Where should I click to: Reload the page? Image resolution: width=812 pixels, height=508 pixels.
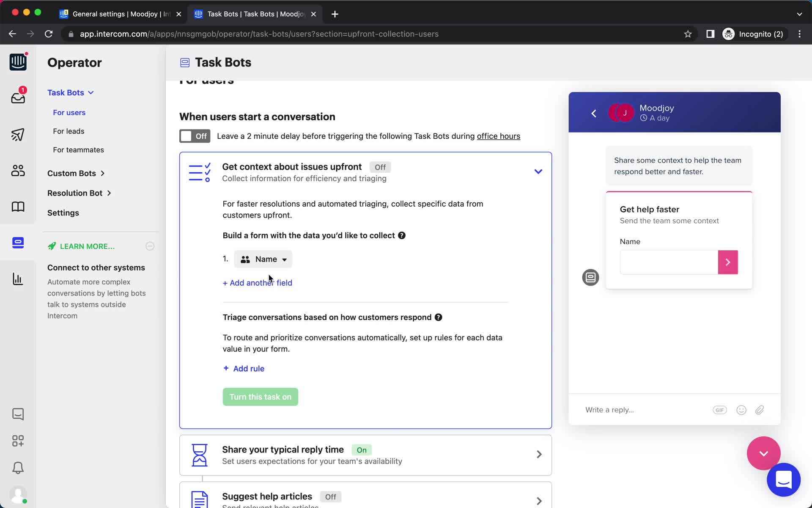tap(49, 34)
